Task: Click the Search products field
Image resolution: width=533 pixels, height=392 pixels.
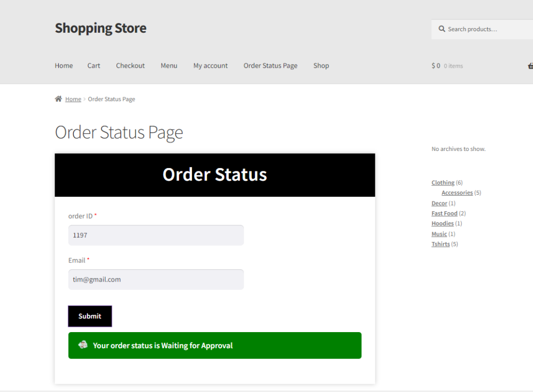Action: 482,29
